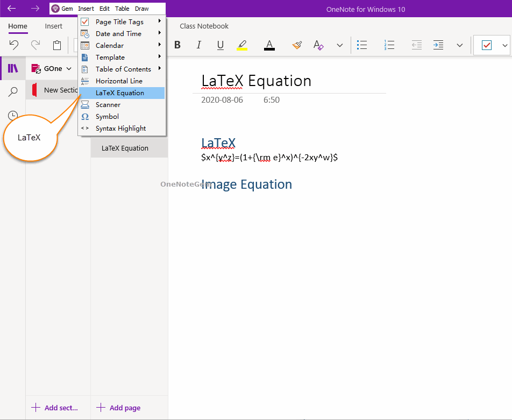Screen dimensions: 512x420
Task: Choose LaTeX Equation from Insert menu
Action: (120, 93)
